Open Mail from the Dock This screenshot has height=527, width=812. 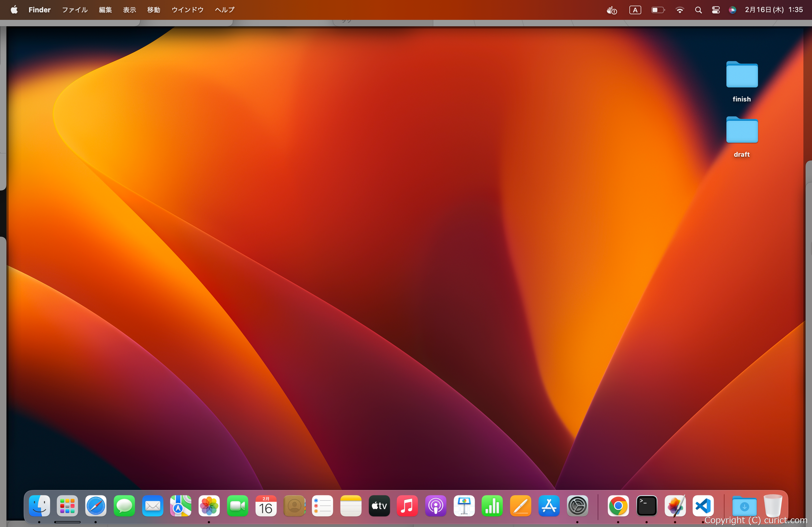coord(153,506)
